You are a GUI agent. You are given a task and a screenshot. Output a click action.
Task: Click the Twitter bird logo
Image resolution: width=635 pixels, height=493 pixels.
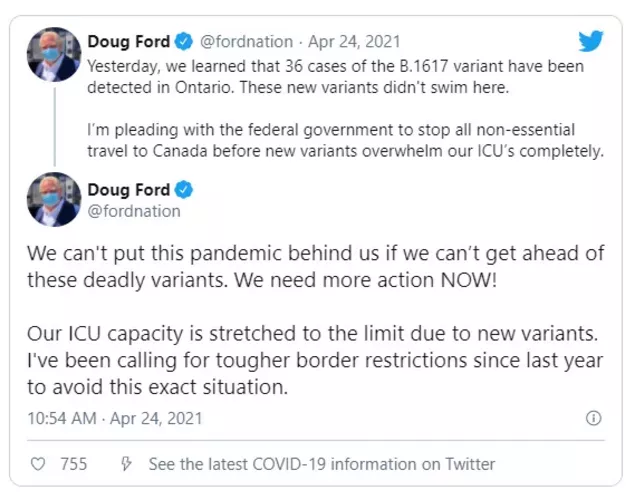point(591,41)
